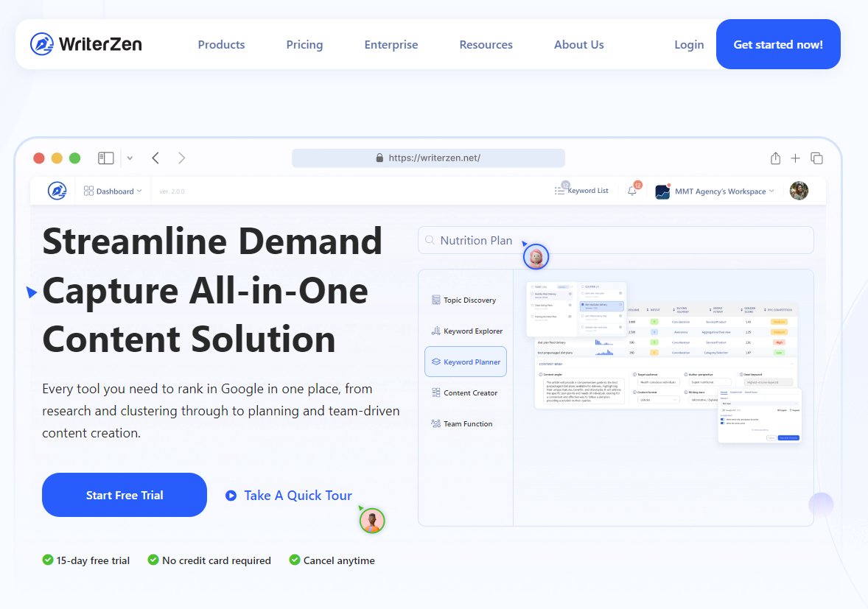Image resolution: width=868 pixels, height=609 pixels.
Task: Open the Team Function panel
Action: [466, 423]
